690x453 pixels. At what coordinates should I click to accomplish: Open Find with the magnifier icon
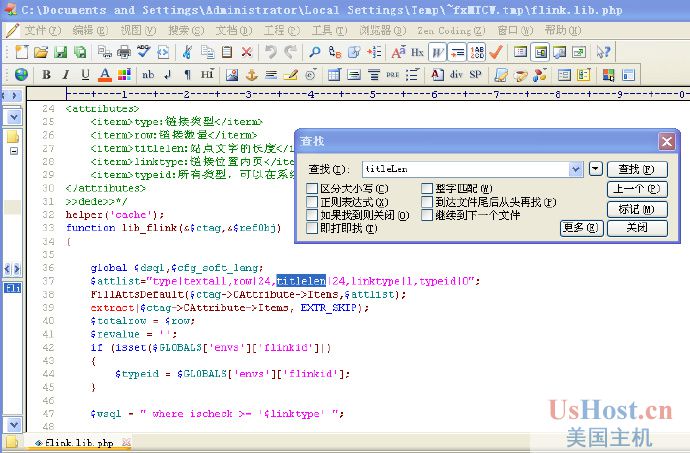click(x=315, y=52)
